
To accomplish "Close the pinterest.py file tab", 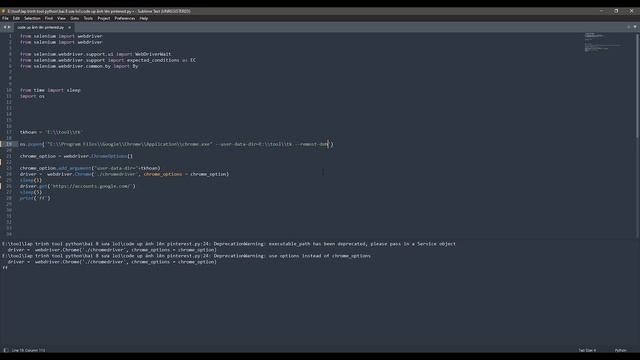I will click(x=69, y=27).
